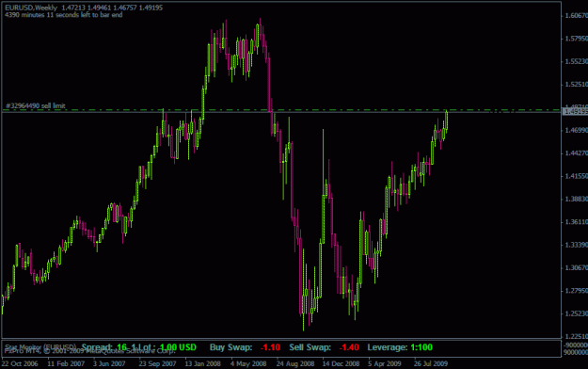
Task: Click the 1.6067 price axis label
Action: (576, 15)
